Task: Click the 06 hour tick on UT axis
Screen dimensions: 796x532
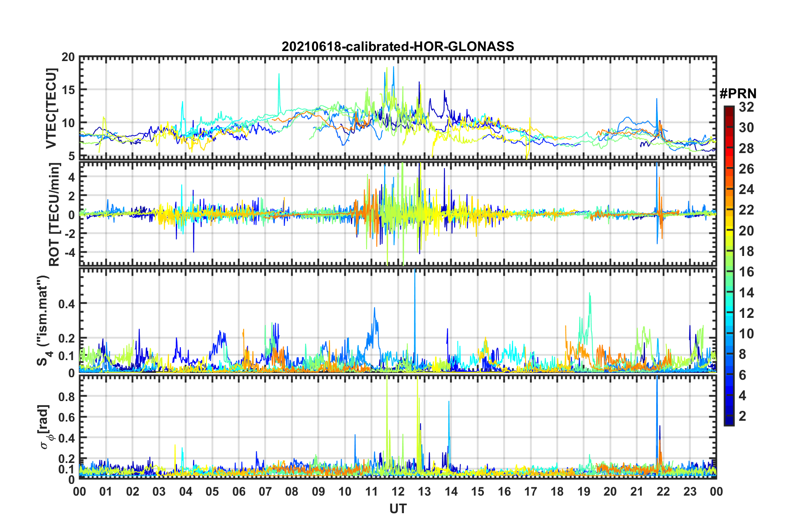Action: [x=239, y=491]
